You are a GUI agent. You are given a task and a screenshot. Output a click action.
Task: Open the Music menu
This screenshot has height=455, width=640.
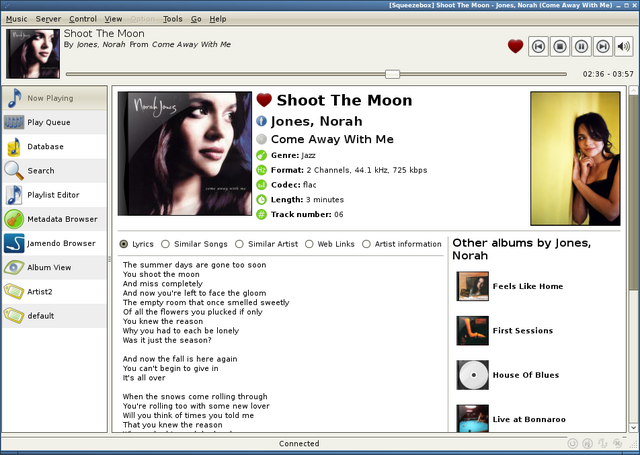[16, 19]
